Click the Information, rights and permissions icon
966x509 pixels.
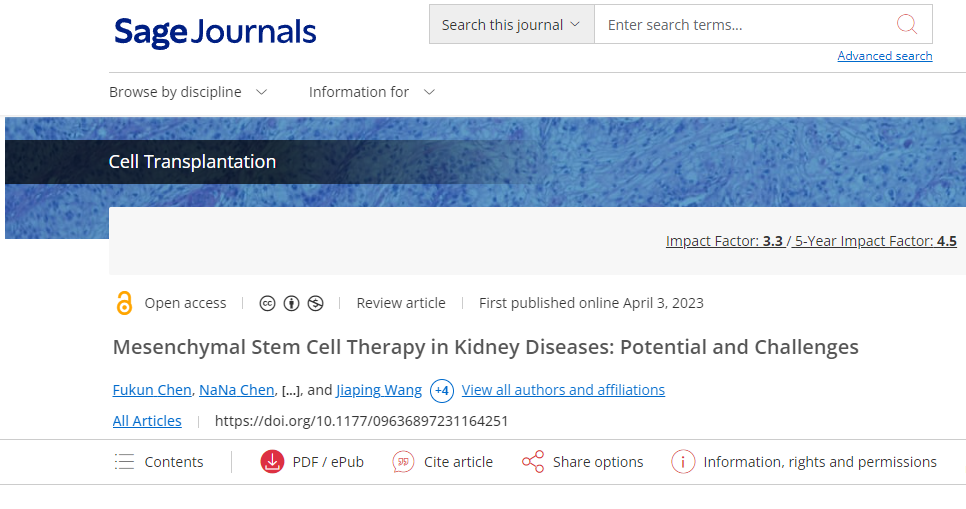683,462
